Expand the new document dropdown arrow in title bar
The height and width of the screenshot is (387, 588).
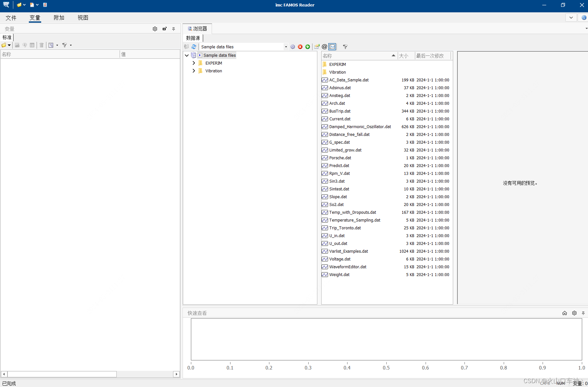tap(37, 5)
